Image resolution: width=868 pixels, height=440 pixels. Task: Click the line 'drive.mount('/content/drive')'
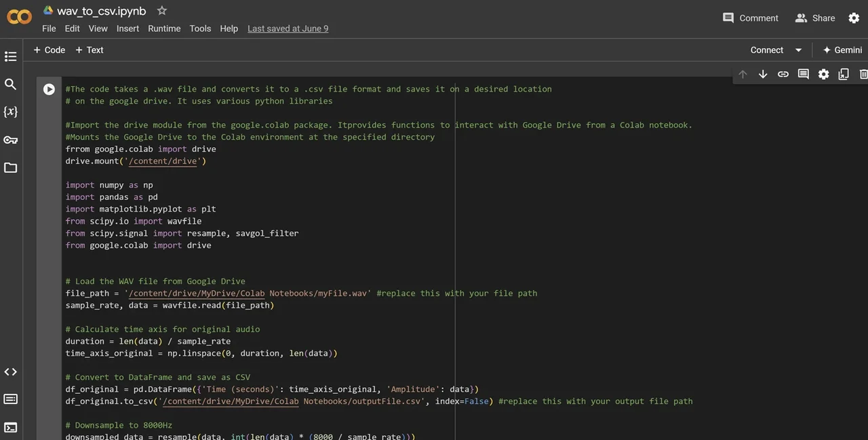pos(136,161)
